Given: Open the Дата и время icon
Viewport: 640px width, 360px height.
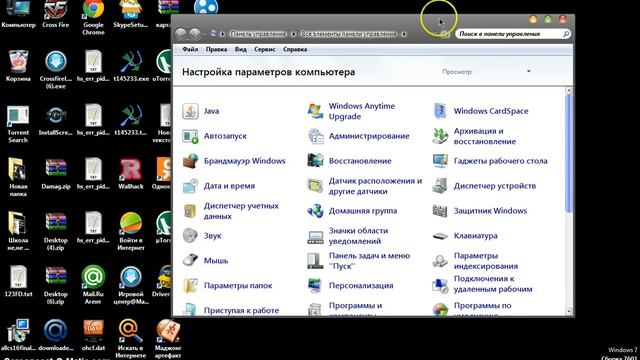Looking at the screenshot, I should coord(190,186).
